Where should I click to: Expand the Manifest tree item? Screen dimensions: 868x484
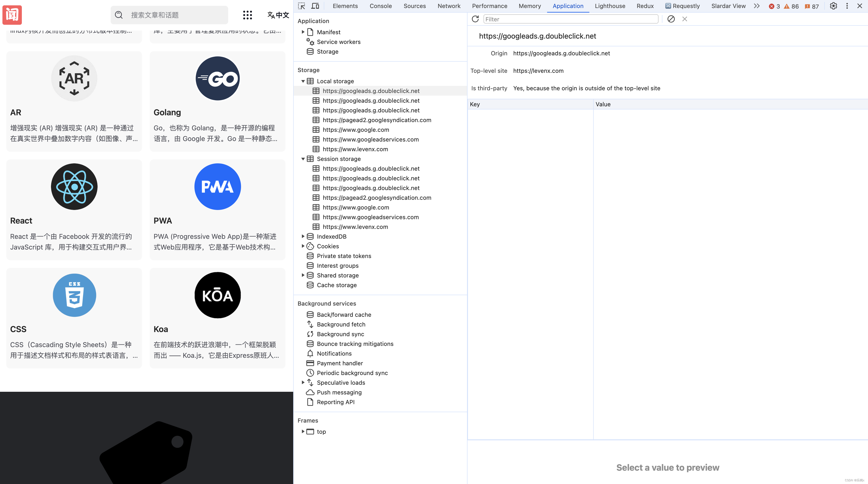click(303, 32)
